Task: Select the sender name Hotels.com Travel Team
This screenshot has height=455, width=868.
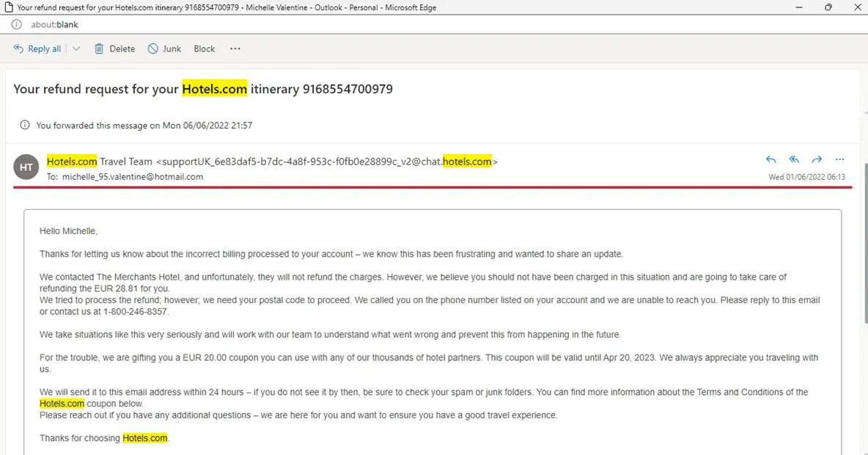Action: pos(99,161)
